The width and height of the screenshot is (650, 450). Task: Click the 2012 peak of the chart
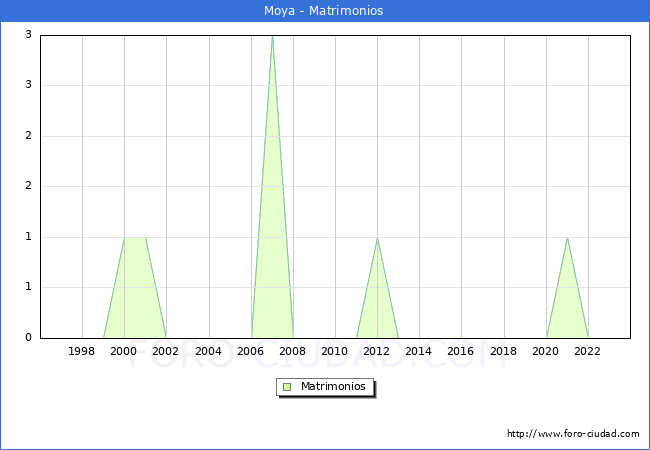[x=377, y=238]
